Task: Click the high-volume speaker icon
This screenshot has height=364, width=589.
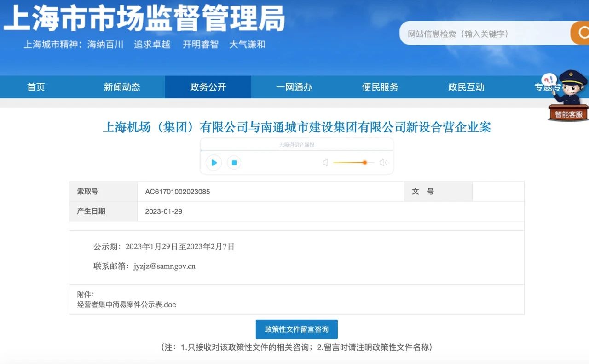Action: [x=383, y=163]
